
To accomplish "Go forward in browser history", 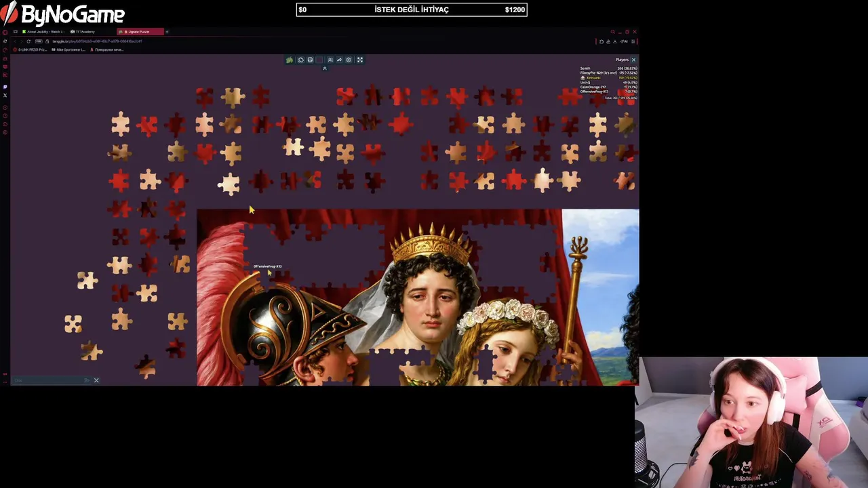I will pos(22,41).
